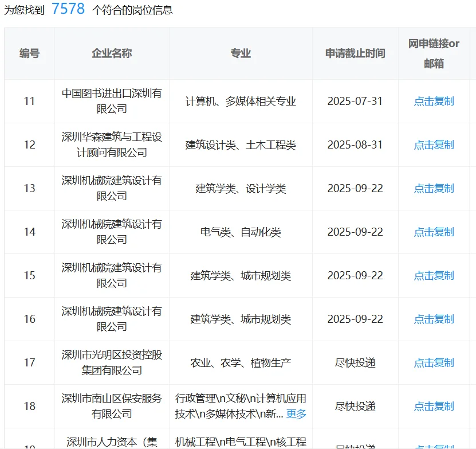The image size is (476, 449).
Task: Click row number 11
Action: coord(29,101)
